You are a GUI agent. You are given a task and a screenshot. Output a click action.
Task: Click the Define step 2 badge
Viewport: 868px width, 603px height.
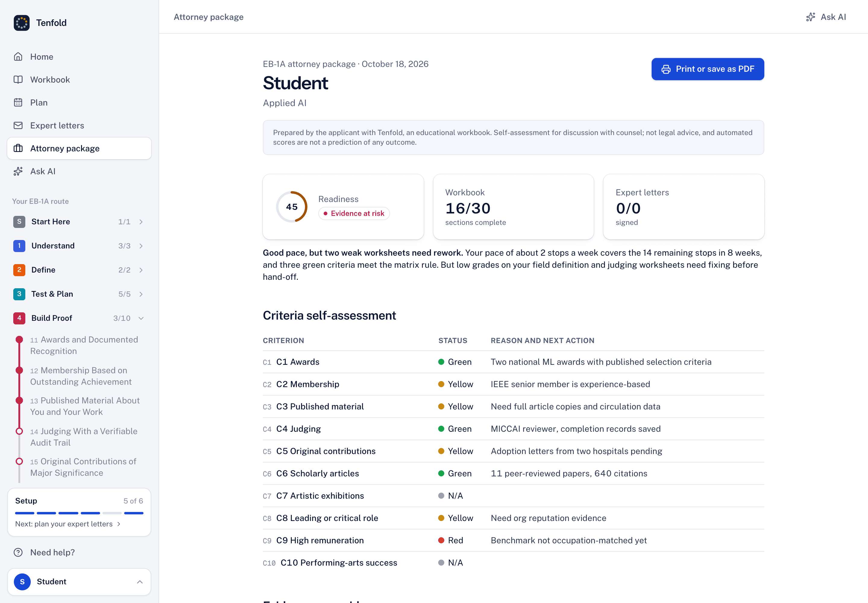pyautogui.click(x=19, y=270)
